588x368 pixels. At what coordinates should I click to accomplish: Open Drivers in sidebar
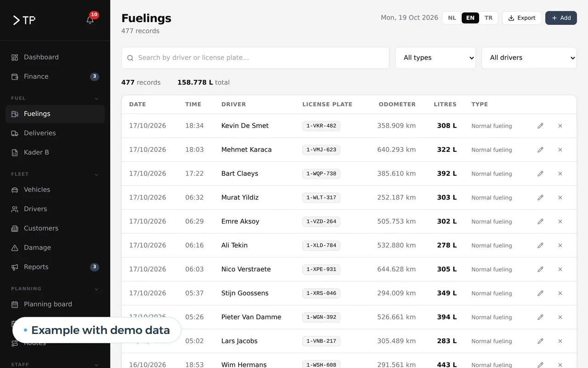pyautogui.click(x=55, y=209)
